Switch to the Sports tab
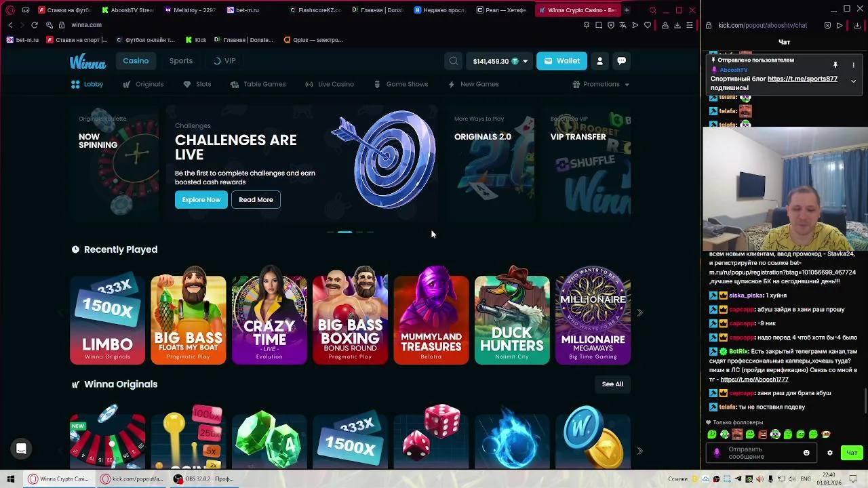The width and height of the screenshot is (868, 488). click(181, 61)
